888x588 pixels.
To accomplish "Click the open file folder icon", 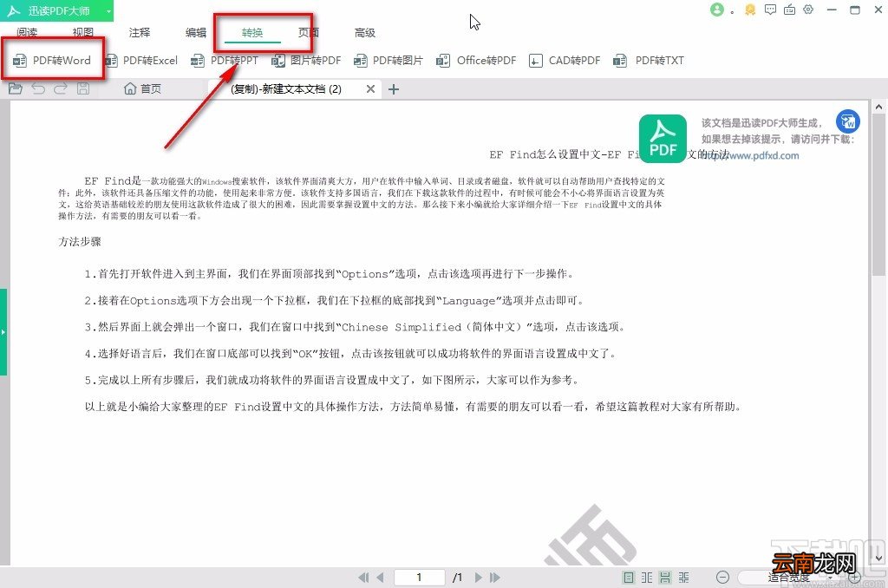I will 16,88.
